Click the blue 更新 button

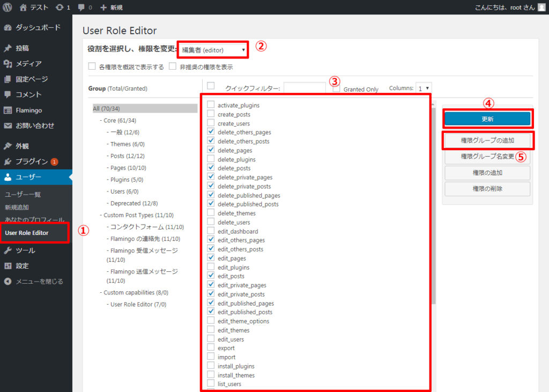click(x=487, y=119)
